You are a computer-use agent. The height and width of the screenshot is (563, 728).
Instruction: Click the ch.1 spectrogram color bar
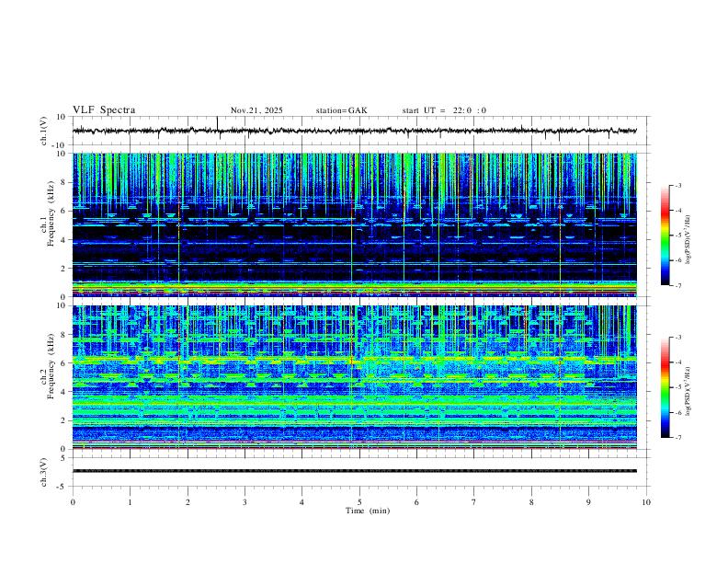tap(665, 236)
